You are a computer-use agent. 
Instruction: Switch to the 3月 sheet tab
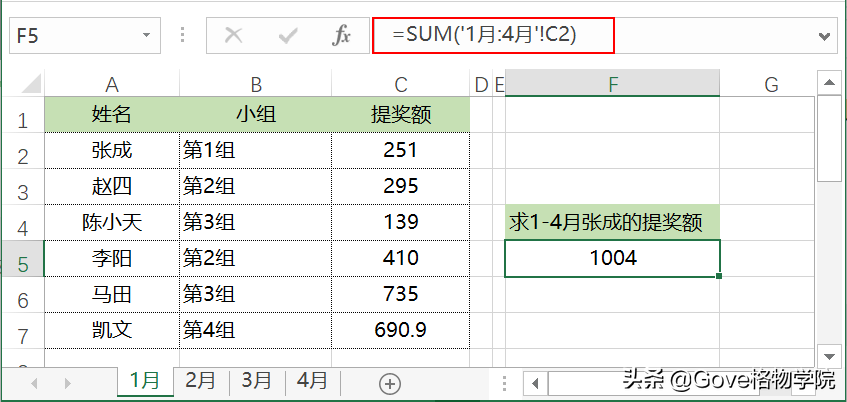tap(257, 380)
